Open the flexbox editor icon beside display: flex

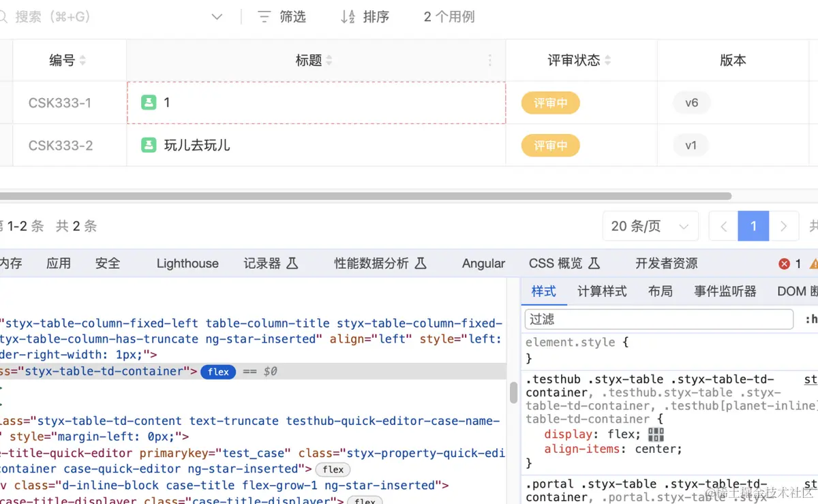656,435
